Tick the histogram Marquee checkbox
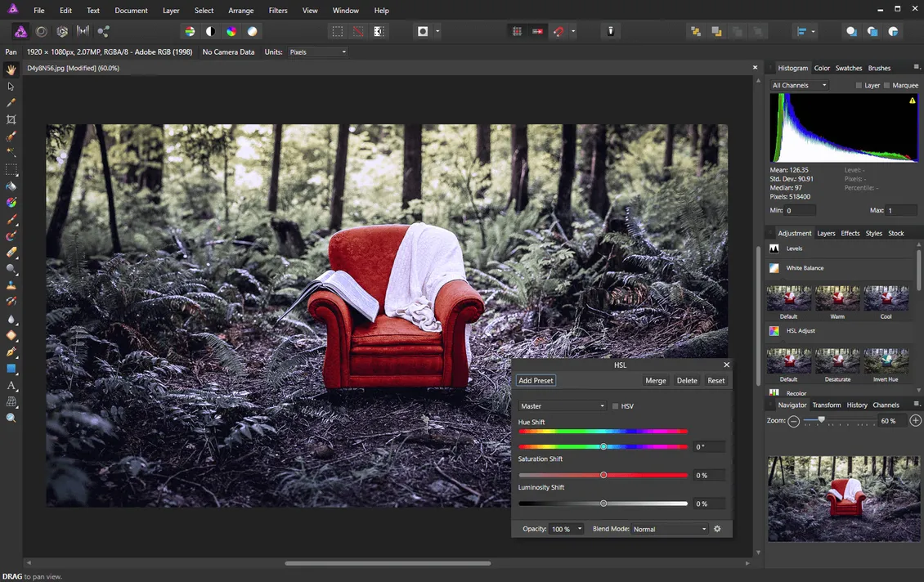 point(886,86)
